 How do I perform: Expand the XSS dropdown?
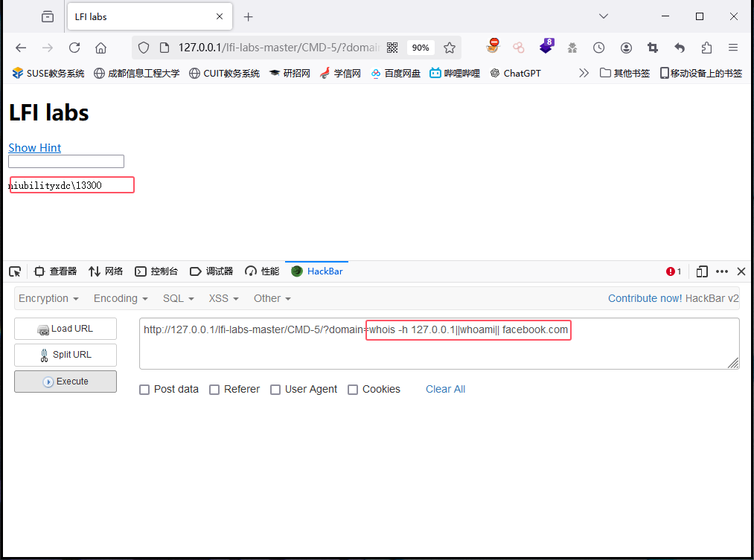tap(223, 297)
